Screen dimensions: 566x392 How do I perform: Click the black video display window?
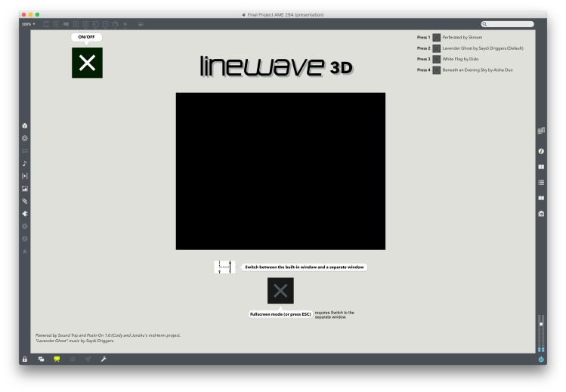(280, 171)
